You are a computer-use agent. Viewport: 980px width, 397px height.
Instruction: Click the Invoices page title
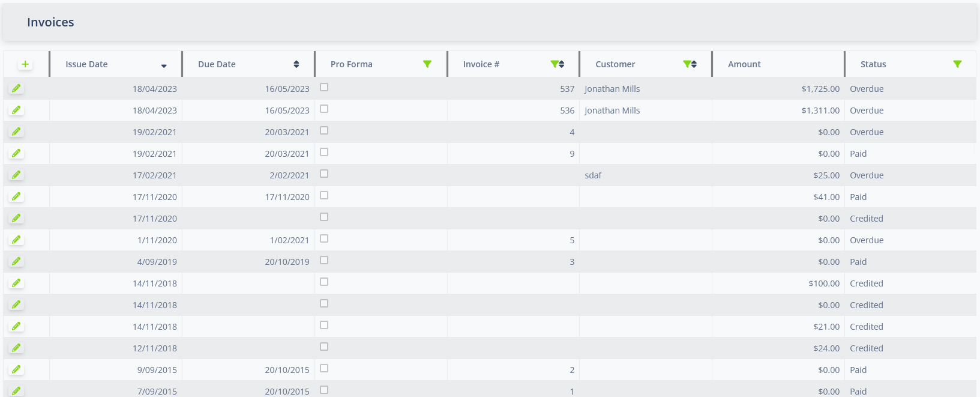[x=50, y=22]
